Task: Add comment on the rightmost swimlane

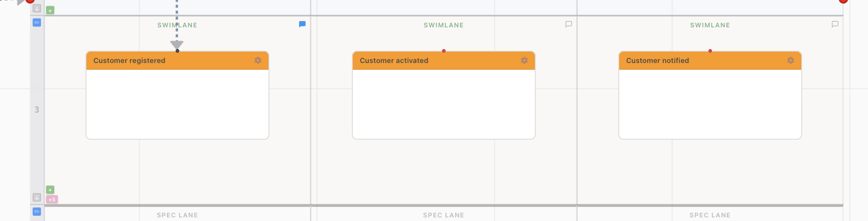Action: point(835,24)
